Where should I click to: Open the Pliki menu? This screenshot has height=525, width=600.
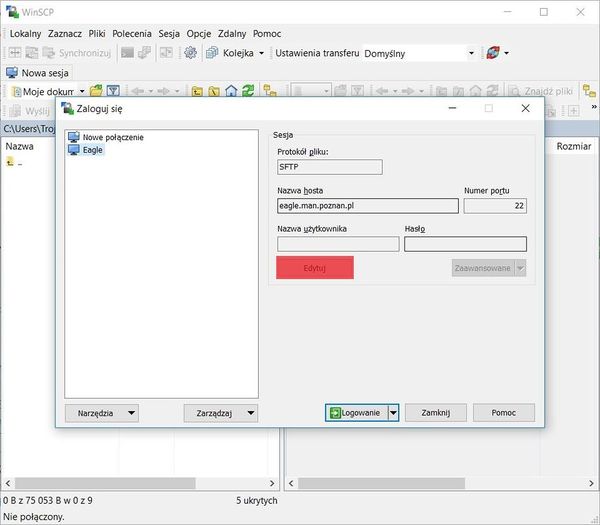[97, 34]
